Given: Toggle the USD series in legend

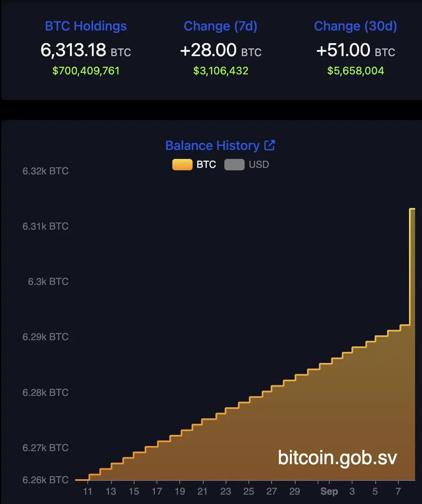Looking at the screenshot, I should [247, 164].
